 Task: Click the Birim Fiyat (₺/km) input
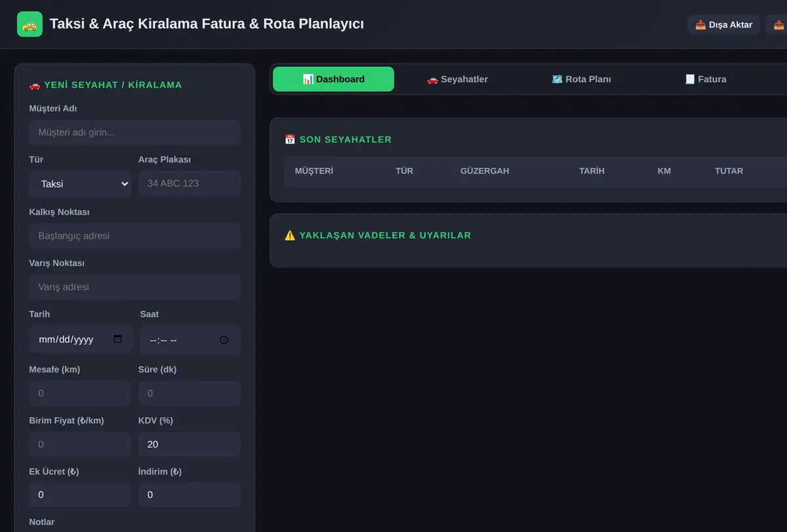80,445
